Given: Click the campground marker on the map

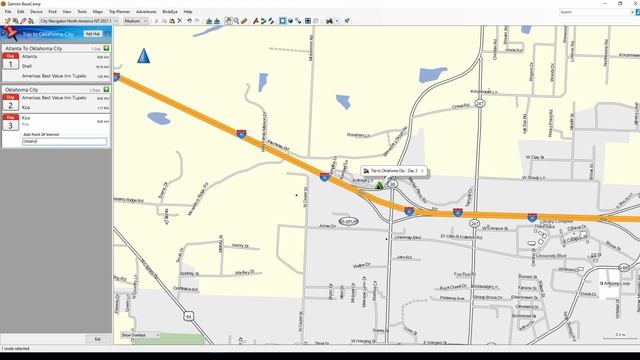Looking at the screenshot, I should [379, 186].
